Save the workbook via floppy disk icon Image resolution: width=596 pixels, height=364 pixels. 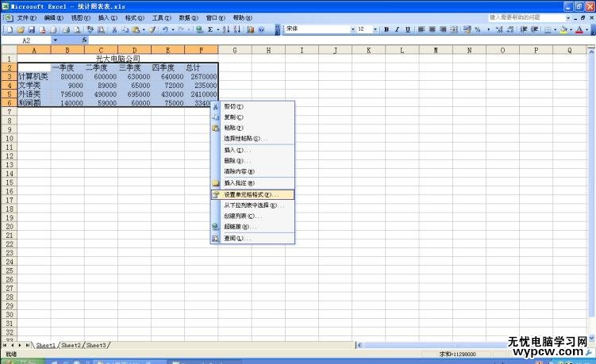click(32, 29)
